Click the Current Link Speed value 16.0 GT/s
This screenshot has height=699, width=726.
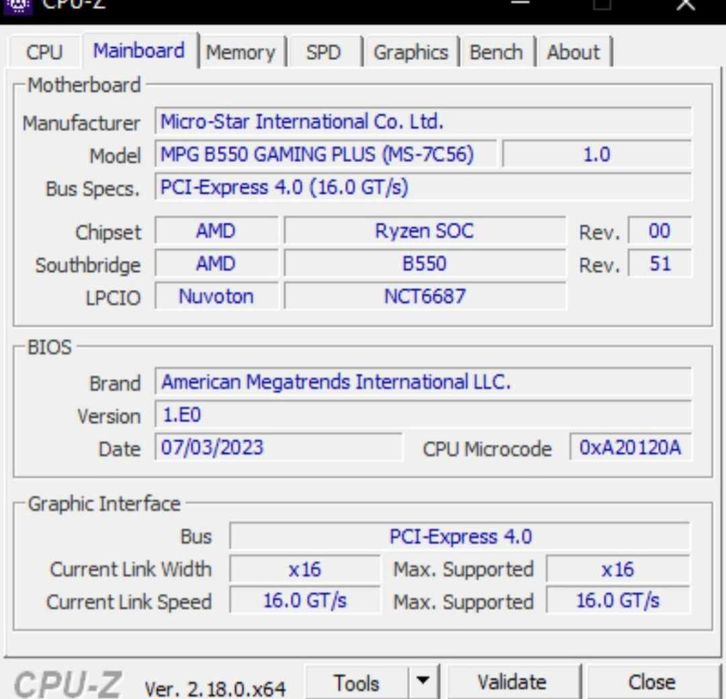(x=305, y=601)
